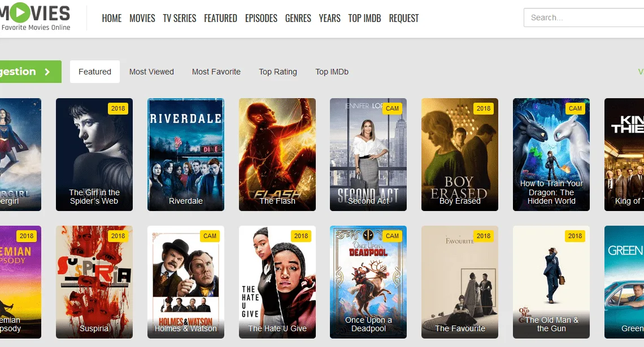
Task: Click CAM badge on How to Train Your Dragon
Action: coord(575,108)
